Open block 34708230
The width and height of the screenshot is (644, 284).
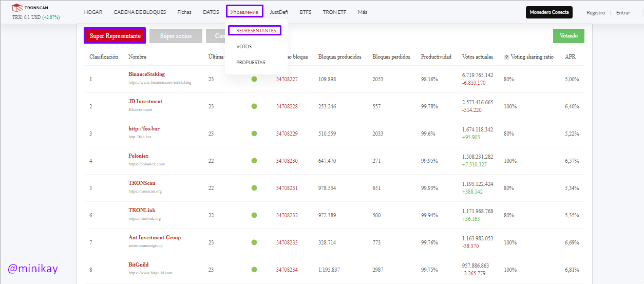click(287, 161)
